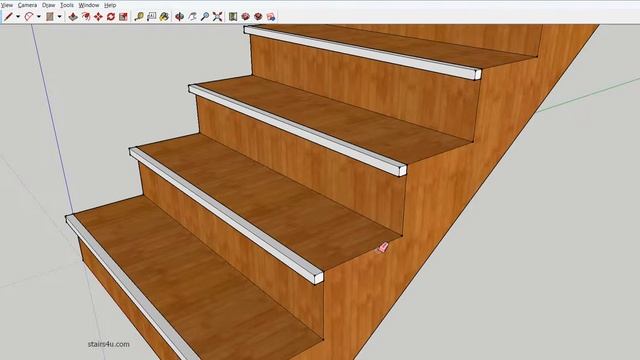Select the Rectangle shape tool
This screenshot has height=360, width=640.
click(50, 17)
